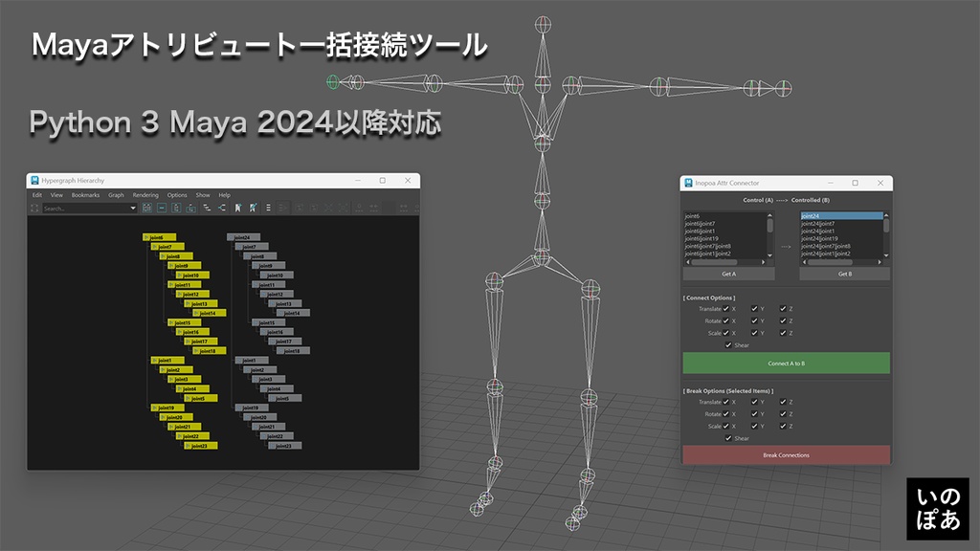Open the Show menu in Hypergraph
The height and width of the screenshot is (551, 980).
coord(203,195)
